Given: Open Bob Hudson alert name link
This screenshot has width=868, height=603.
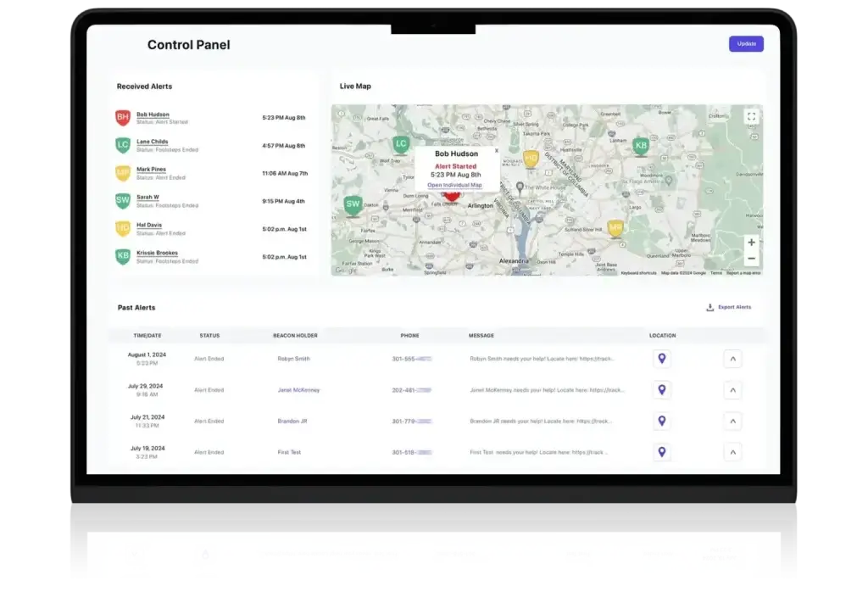Looking at the screenshot, I should pos(153,114).
